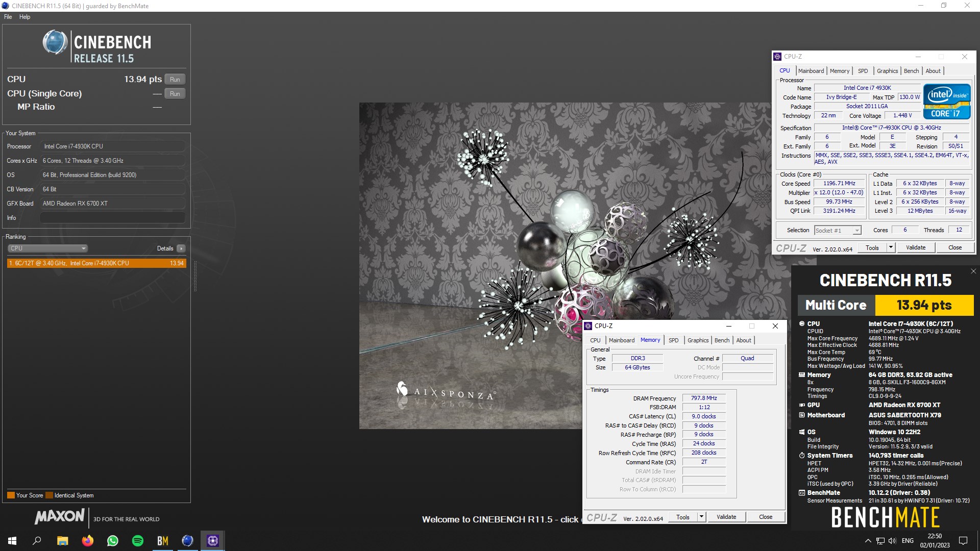Change ENG input language indicator
This screenshot has height=551, width=980.
pyautogui.click(x=908, y=541)
